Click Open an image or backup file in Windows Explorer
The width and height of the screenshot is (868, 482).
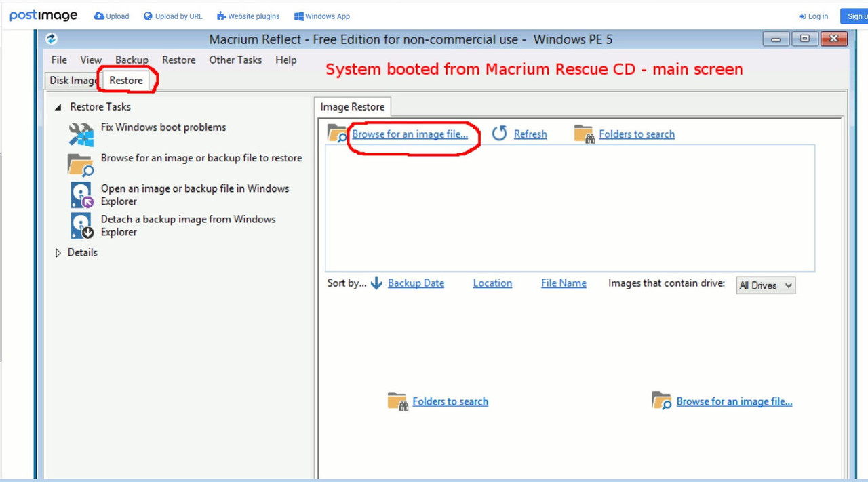click(x=195, y=195)
